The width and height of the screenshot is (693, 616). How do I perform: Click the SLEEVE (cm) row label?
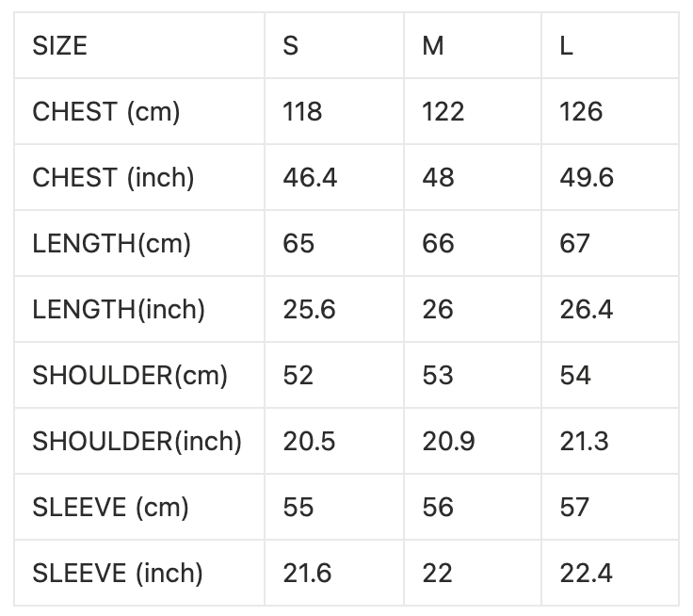pyautogui.click(x=111, y=507)
